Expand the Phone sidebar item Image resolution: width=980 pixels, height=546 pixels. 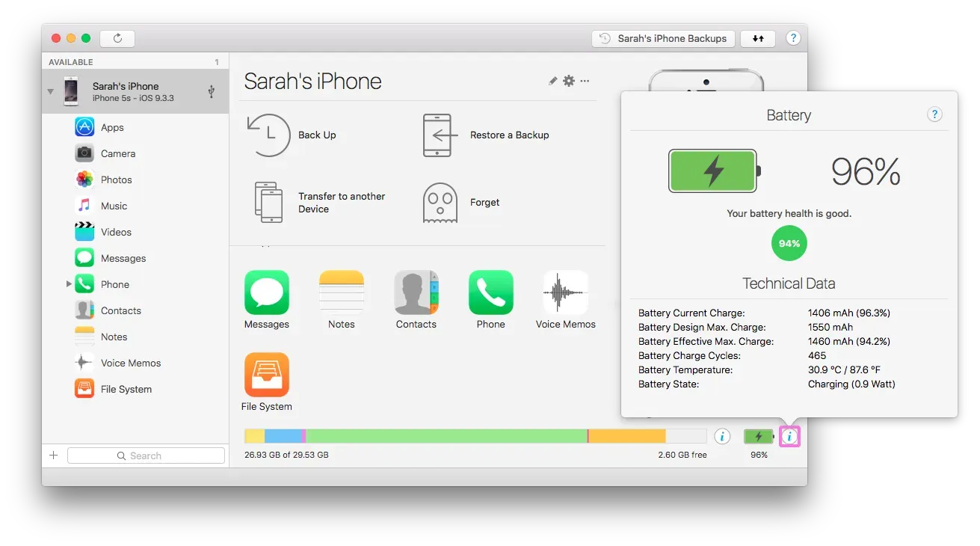pyautogui.click(x=68, y=284)
